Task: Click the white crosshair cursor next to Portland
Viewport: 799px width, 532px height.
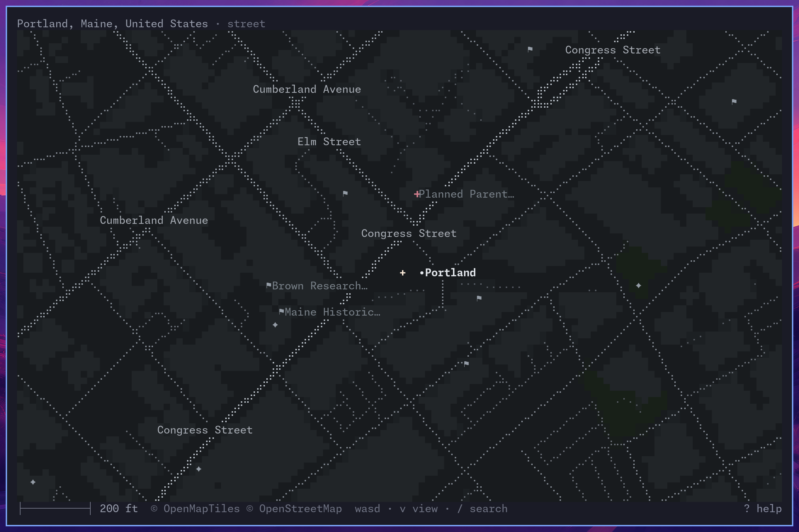Action: coord(403,273)
